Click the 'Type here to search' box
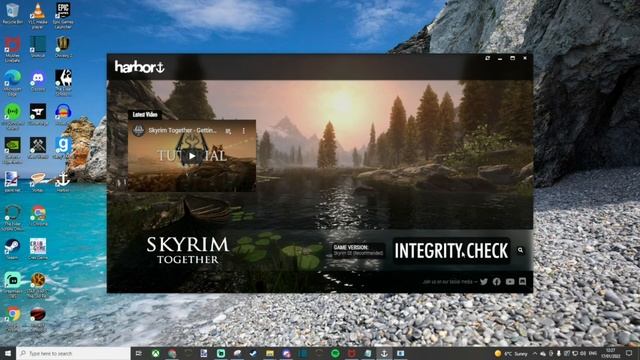Image resolution: width=640 pixels, height=360 pixels. click(73, 353)
